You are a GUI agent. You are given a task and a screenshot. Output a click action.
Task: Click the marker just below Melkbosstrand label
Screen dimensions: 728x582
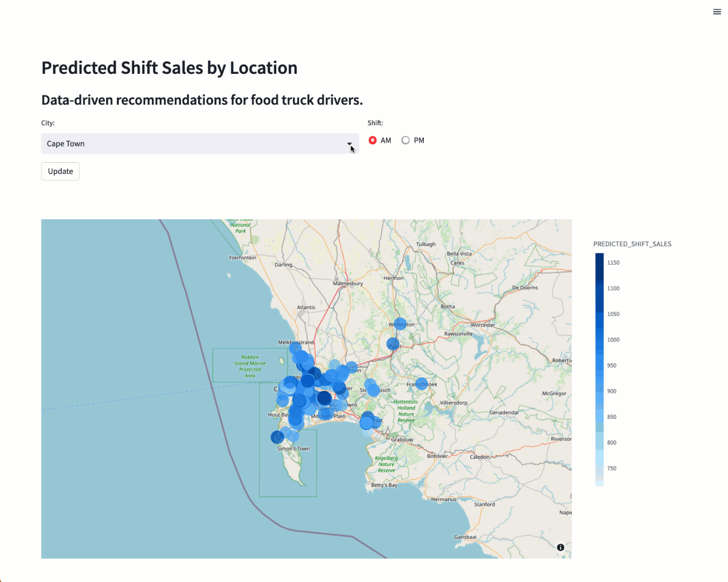(295, 348)
